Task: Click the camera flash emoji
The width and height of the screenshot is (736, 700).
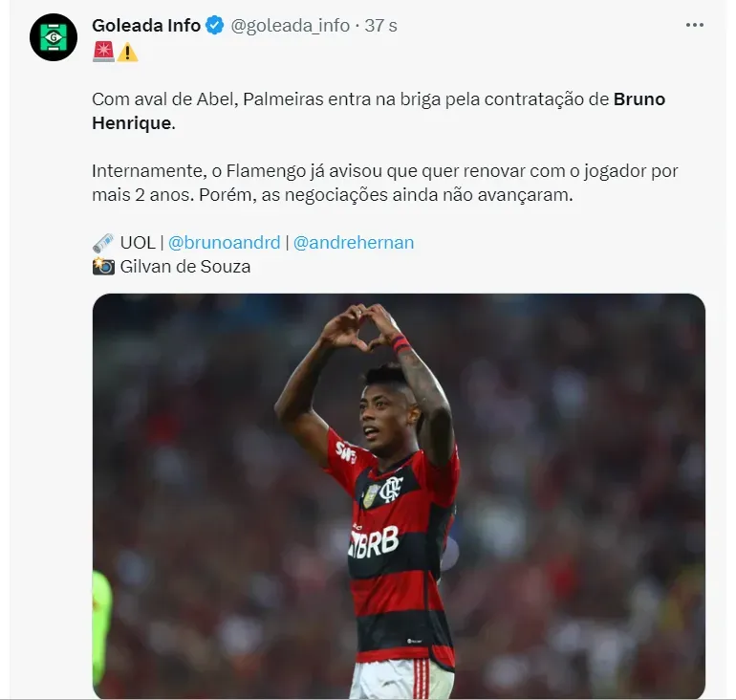Action: (103, 266)
